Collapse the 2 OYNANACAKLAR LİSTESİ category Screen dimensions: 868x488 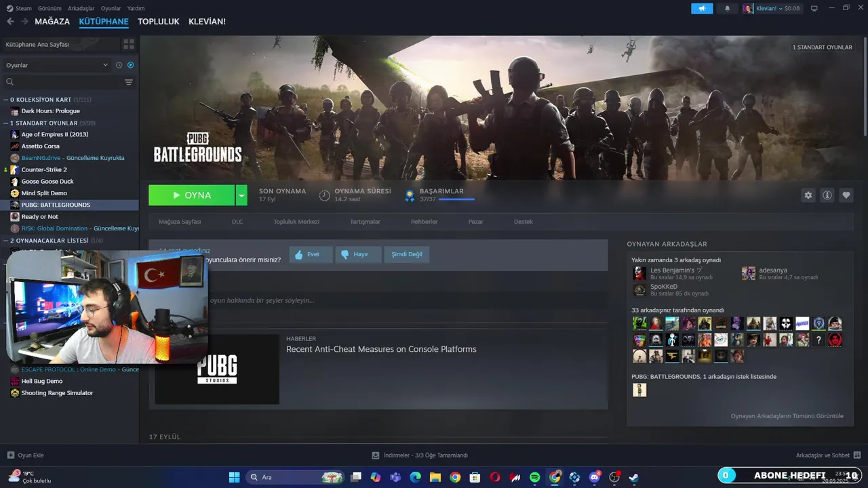point(5,241)
